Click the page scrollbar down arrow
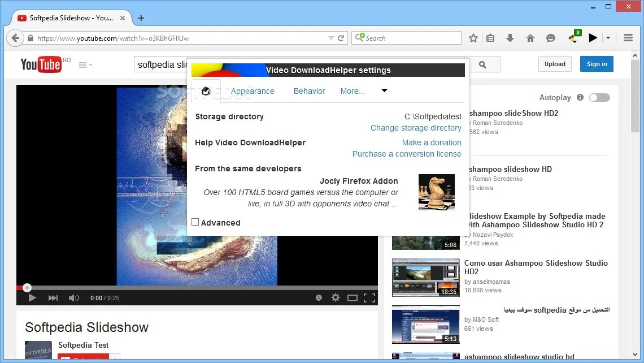Viewport: 644px width, 363px height. pyautogui.click(x=636, y=355)
